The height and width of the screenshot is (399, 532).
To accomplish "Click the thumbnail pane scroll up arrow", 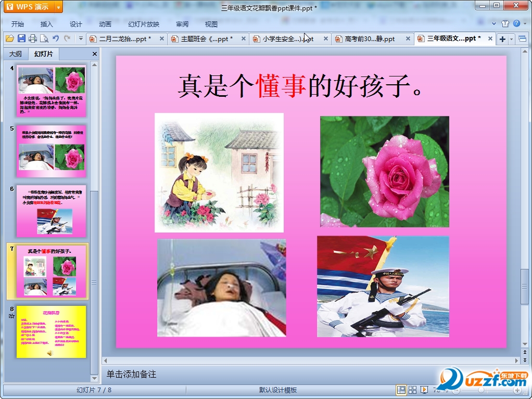I will [x=94, y=65].
